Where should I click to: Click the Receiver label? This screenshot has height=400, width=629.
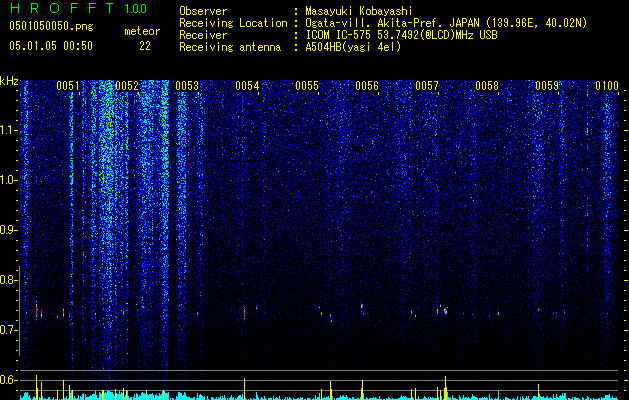point(203,35)
